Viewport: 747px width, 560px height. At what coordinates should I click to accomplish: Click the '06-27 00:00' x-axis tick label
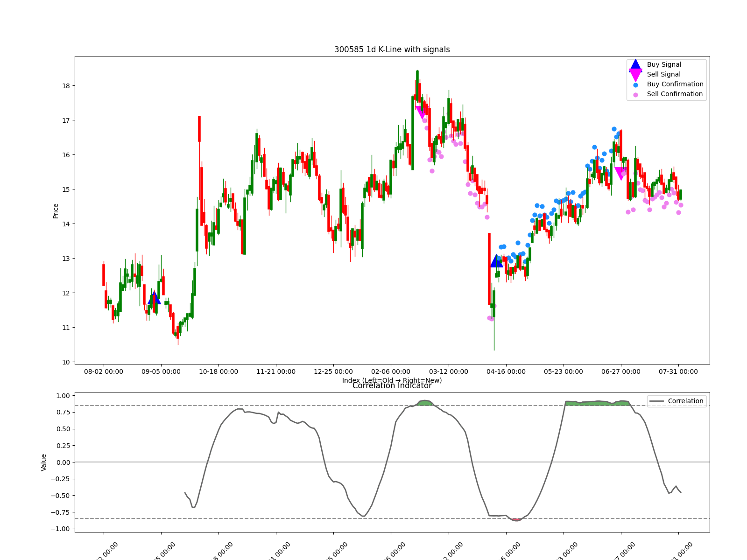tap(621, 372)
